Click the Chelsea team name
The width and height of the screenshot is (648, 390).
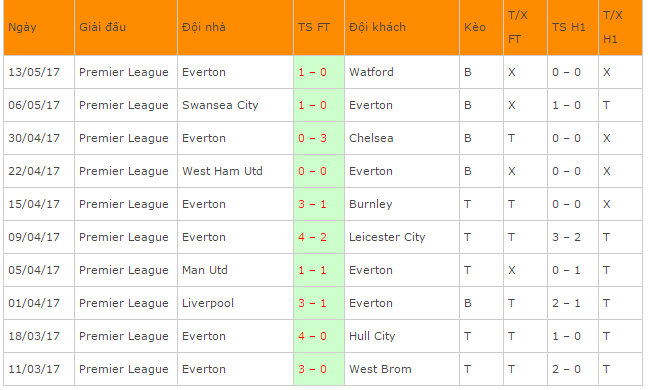(x=371, y=138)
